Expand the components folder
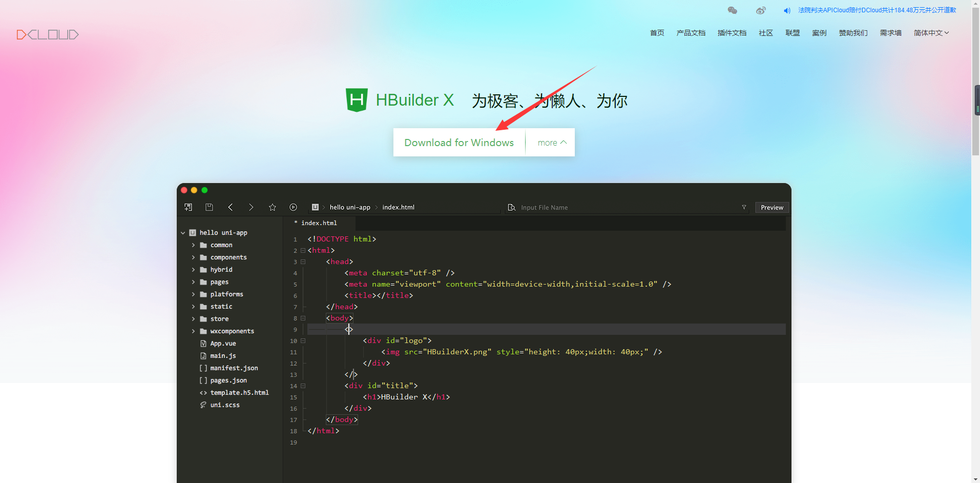Screen dimensions: 980x483 pos(193,257)
